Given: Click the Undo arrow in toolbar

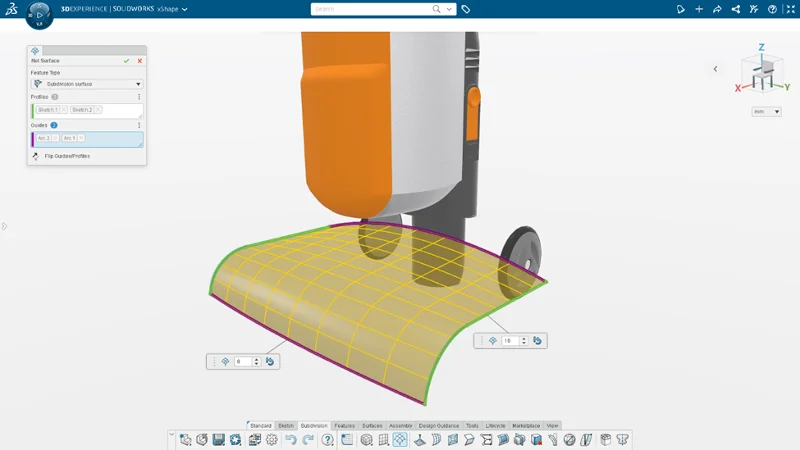Looking at the screenshot, I should (291, 439).
